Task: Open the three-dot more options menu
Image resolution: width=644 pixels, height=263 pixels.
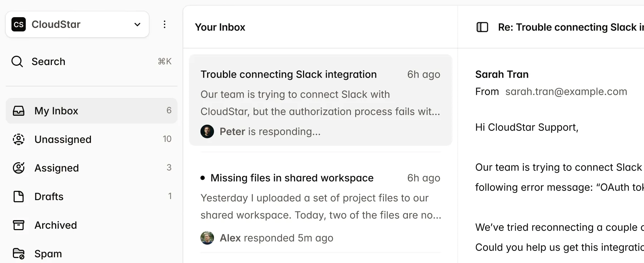Action: coord(165,24)
